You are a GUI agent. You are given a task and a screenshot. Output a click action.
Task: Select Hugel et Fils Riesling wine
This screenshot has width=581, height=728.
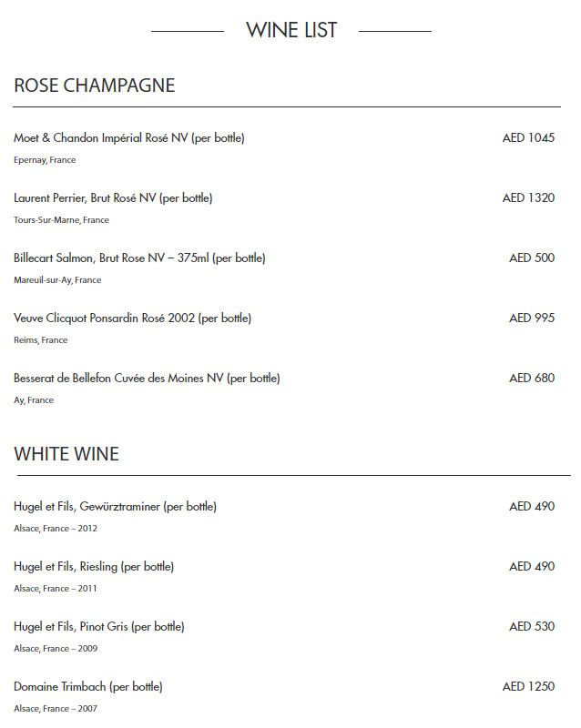point(94,567)
